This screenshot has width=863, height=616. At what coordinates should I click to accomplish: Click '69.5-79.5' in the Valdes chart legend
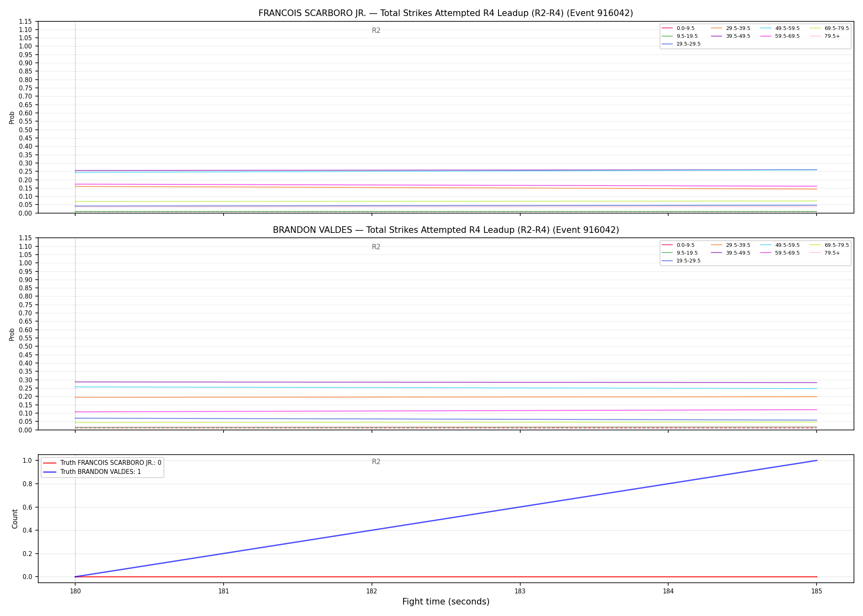(837, 245)
